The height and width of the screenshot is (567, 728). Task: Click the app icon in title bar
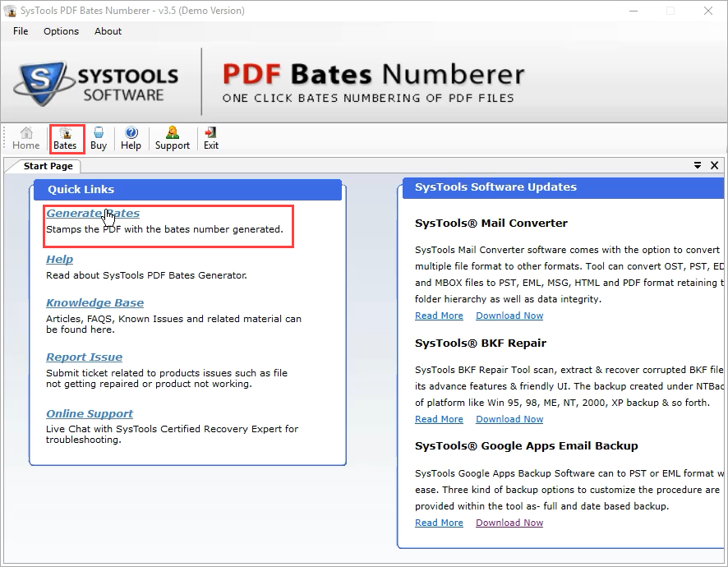coord(10,10)
